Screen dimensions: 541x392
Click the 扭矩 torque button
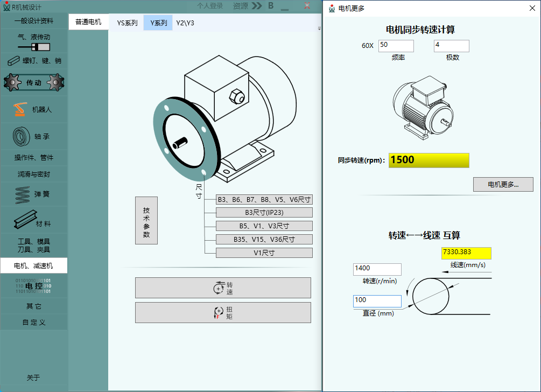click(223, 313)
